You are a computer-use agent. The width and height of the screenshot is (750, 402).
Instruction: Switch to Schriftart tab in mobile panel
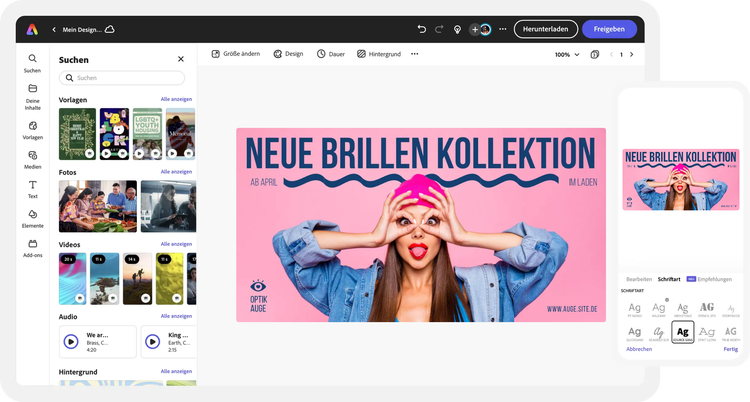(x=669, y=278)
